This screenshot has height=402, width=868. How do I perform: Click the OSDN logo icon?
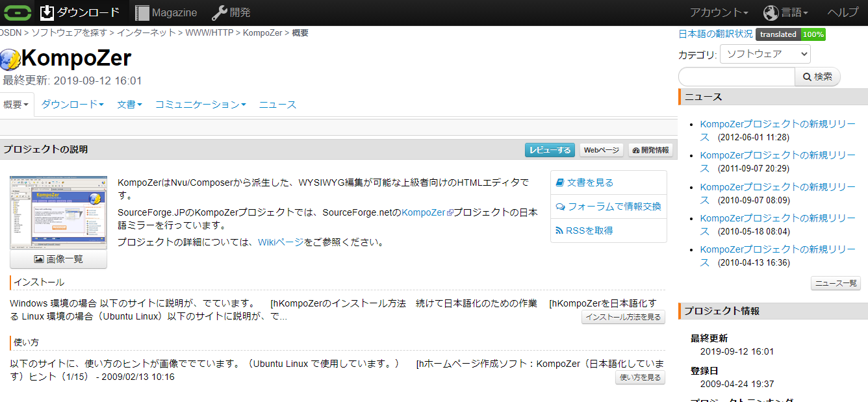tap(17, 12)
